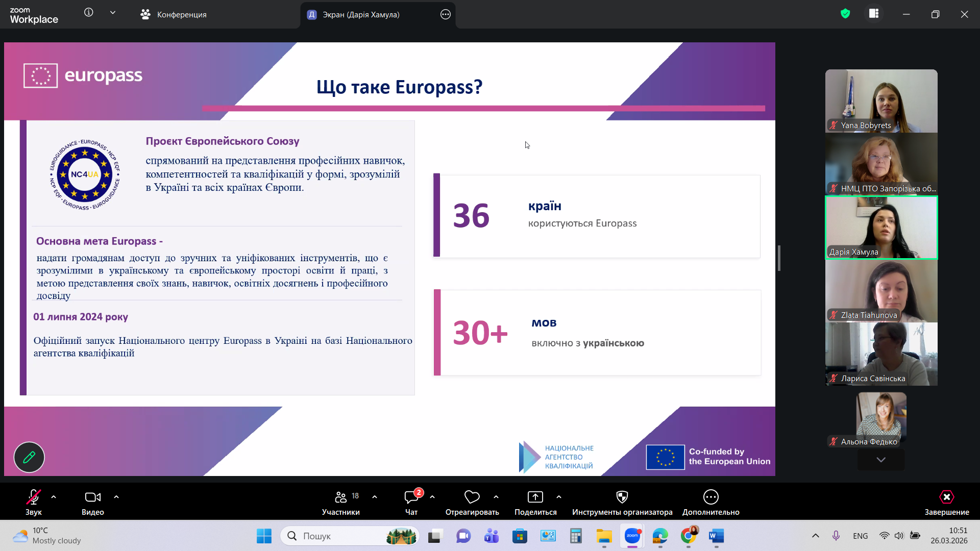Click the gallery panel divider handle

tap(779, 258)
